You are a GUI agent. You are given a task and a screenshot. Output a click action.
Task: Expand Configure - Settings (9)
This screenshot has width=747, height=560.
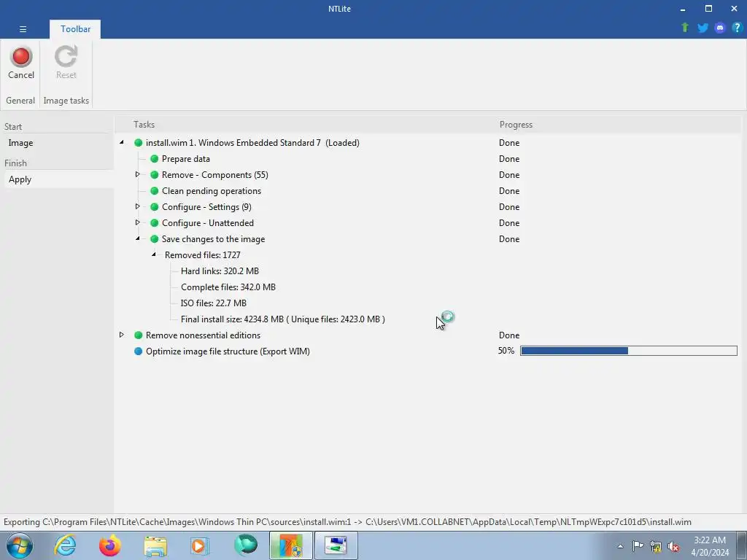click(138, 206)
